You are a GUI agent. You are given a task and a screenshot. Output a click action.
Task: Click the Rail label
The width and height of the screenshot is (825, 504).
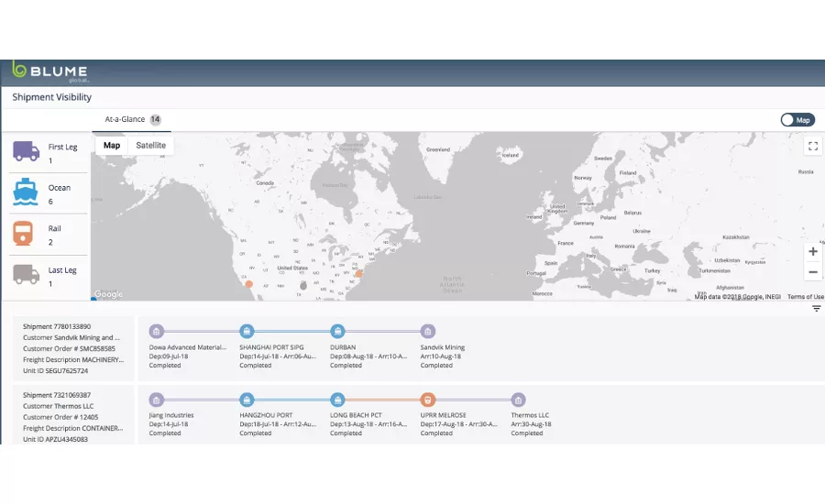pyautogui.click(x=54, y=229)
